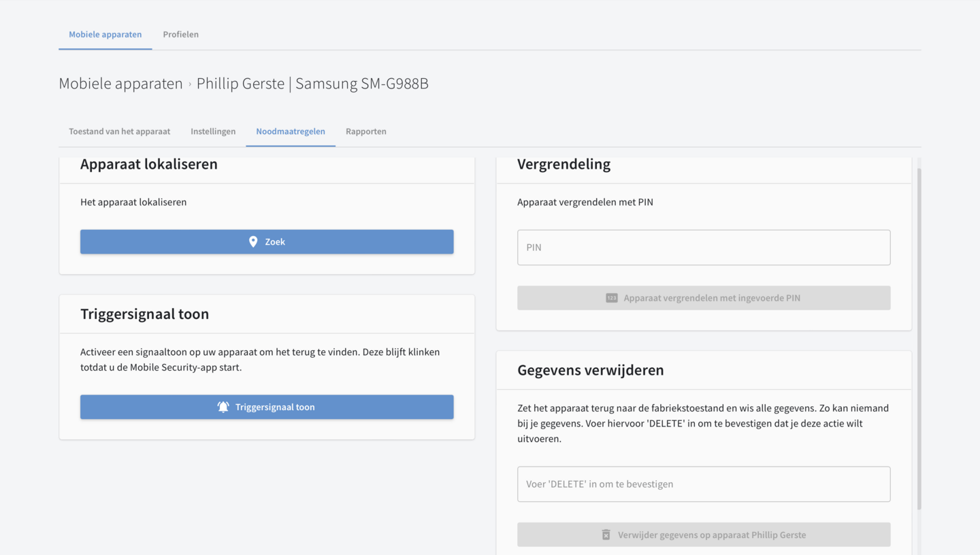Click Apparaat vergrendelen met ingevoerde PIN text

tap(712, 298)
